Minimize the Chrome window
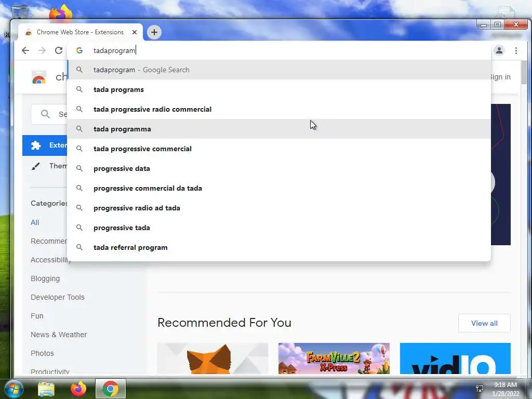 484,25
